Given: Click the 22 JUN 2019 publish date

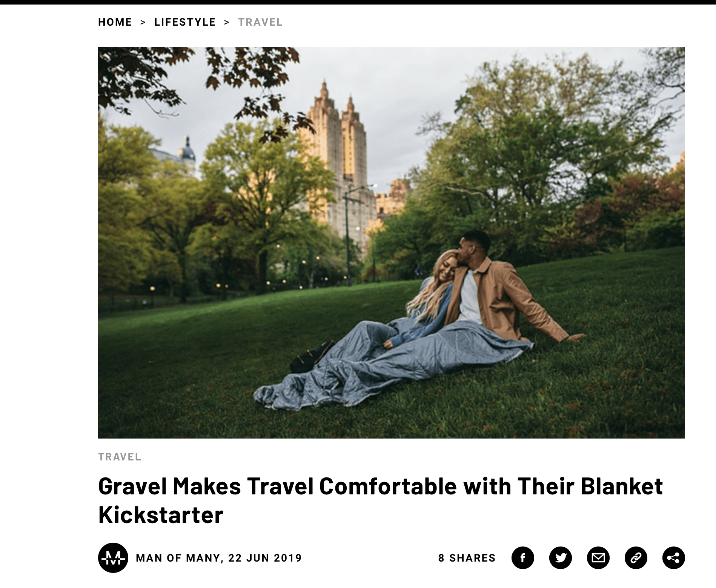Looking at the screenshot, I should pyautogui.click(x=265, y=558).
